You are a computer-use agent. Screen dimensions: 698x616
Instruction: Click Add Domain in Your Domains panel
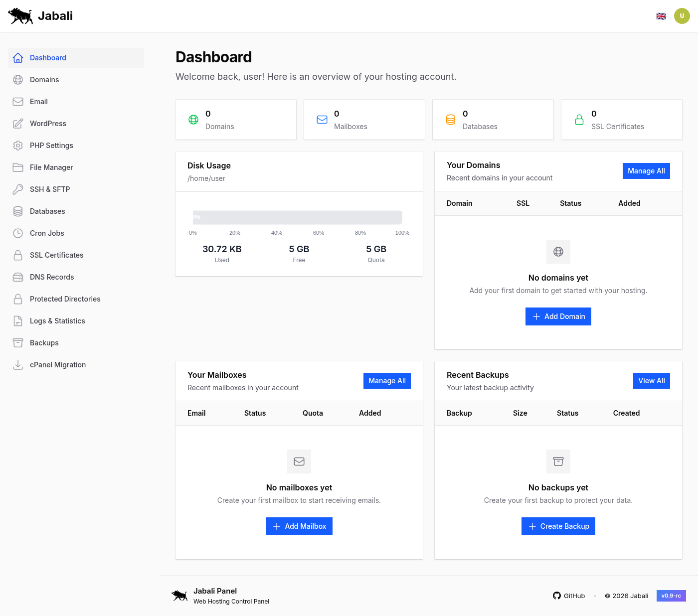(558, 316)
